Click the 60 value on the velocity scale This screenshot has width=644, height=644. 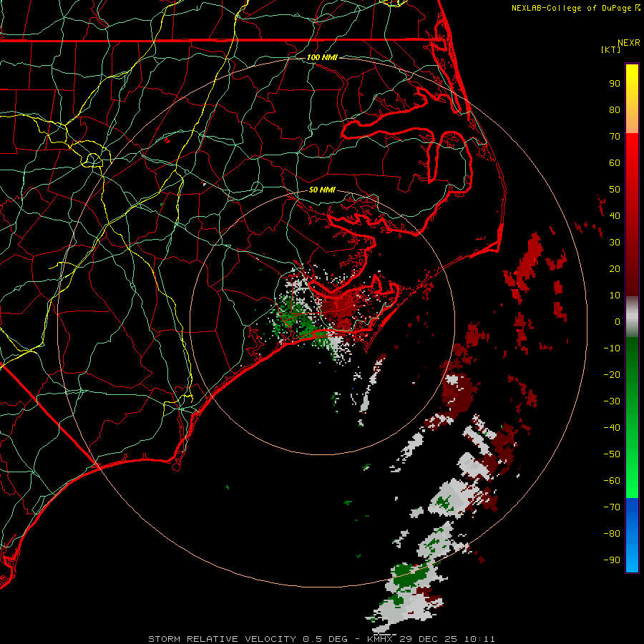[615, 163]
